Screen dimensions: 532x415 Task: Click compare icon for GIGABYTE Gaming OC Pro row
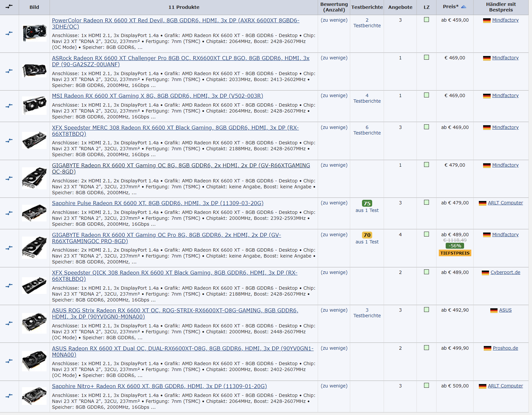9,248
